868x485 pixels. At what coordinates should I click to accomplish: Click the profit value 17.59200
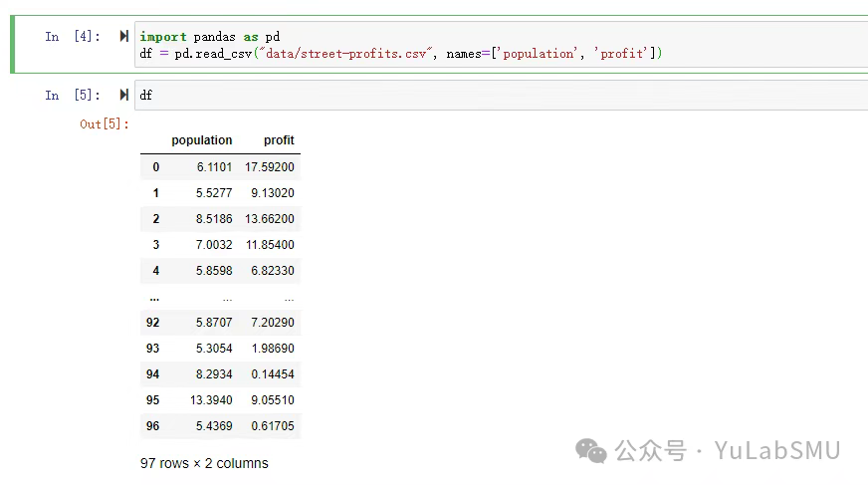[270, 167]
